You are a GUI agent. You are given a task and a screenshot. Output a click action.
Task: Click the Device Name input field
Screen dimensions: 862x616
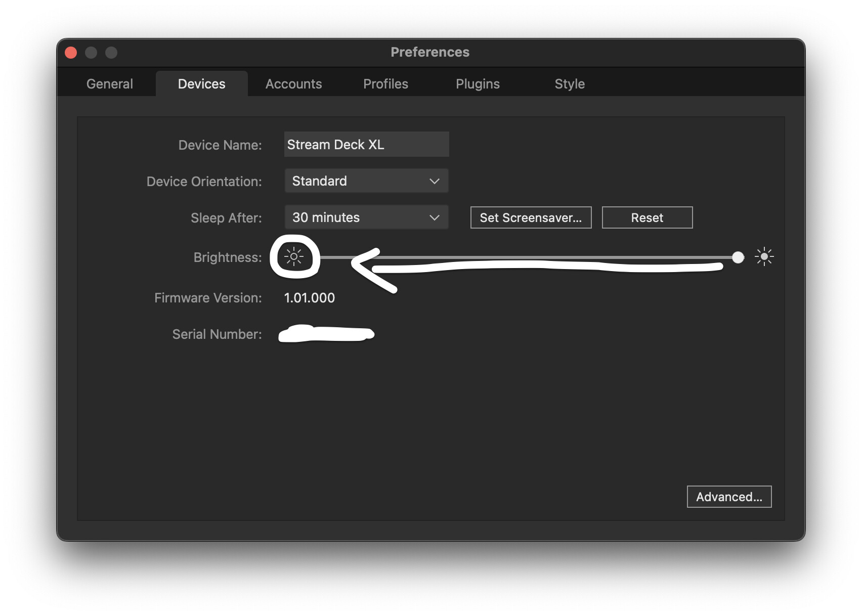pyautogui.click(x=366, y=145)
